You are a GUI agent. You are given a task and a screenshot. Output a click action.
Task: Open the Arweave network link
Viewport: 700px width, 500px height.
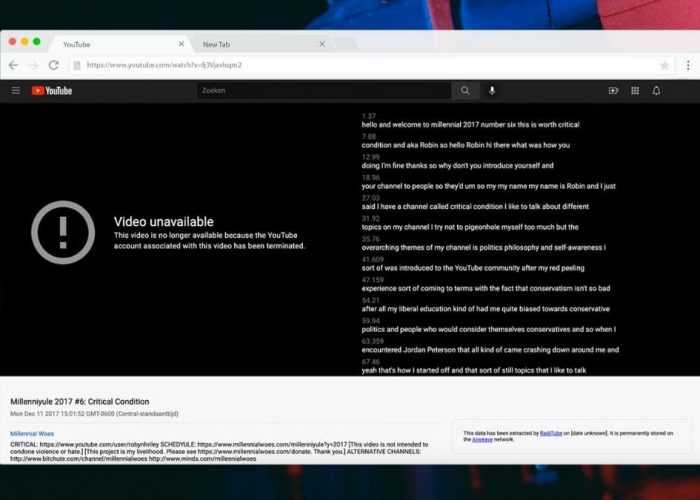(482, 439)
